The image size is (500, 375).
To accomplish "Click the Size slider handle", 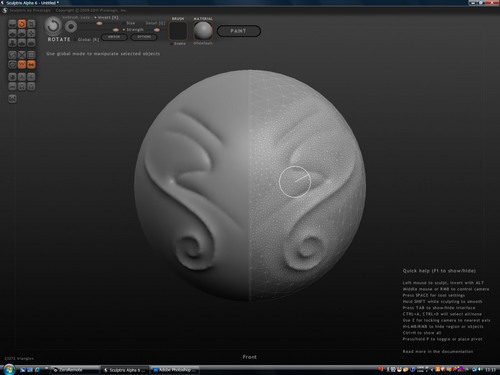I will pyautogui.click(x=99, y=23).
